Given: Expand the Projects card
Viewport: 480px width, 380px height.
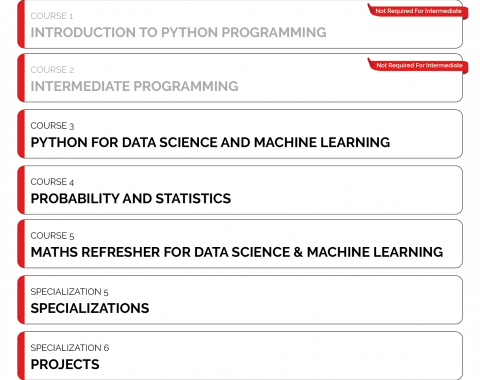Looking at the screenshot, I should pyautogui.click(x=240, y=356).
